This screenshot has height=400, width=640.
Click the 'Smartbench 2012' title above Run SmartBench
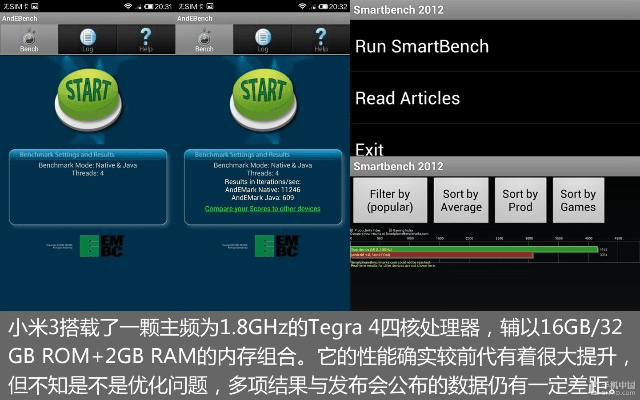[398, 10]
